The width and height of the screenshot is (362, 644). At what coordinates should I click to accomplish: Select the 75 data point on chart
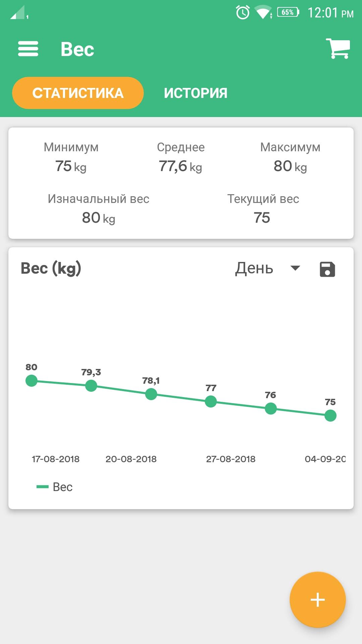pyautogui.click(x=330, y=416)
